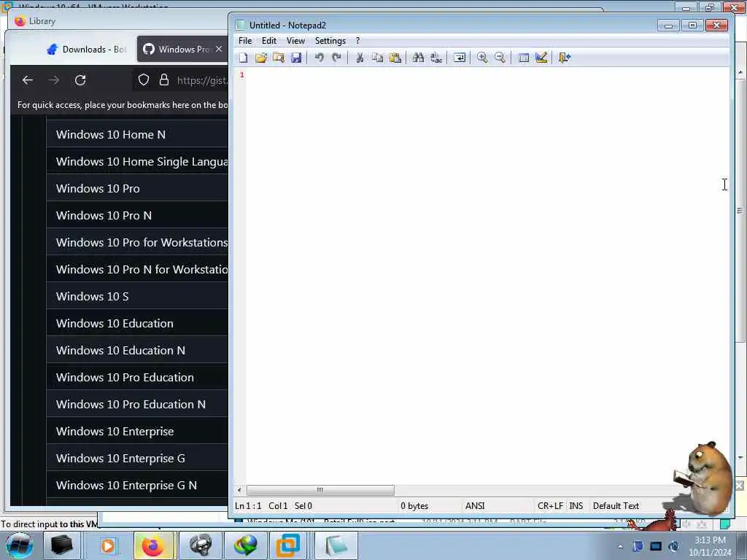This screenshot has height=560, width=747.
Task: Go back in Firefox browser
Action: point(28,80)
